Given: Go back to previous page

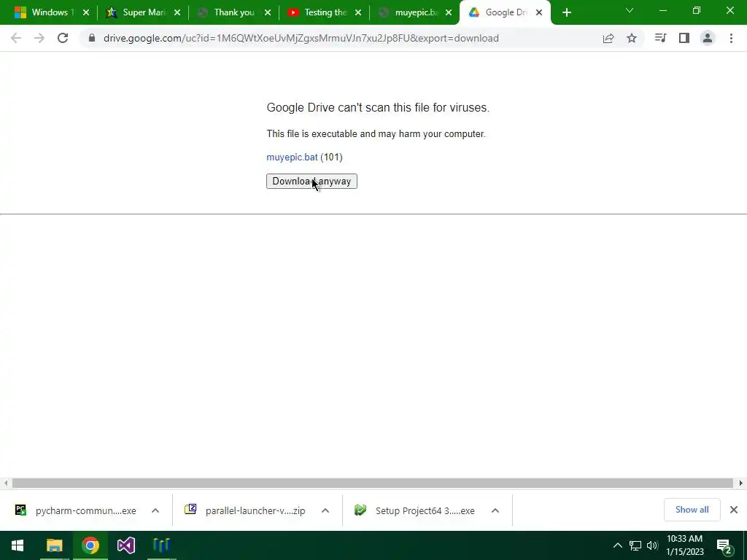Looking at the screenshot, I should click(x=16, y=38).
